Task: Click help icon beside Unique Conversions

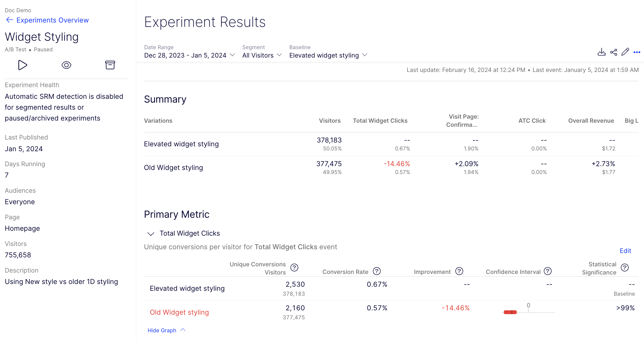Action: click(x=294, y=268)
